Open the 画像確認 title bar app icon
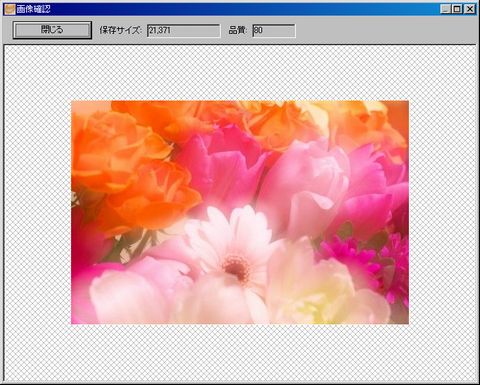 (x=9, y=9)
